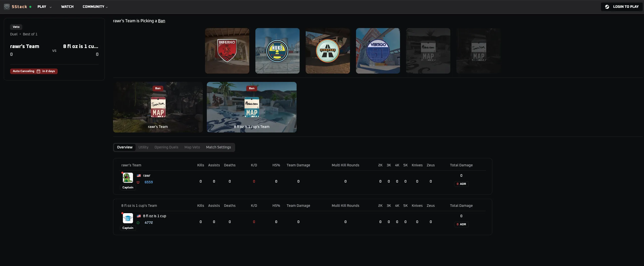The height and width of the screenshot is (266, 644).
Task: Switch to the Utility tab
Action: [143, 147]
